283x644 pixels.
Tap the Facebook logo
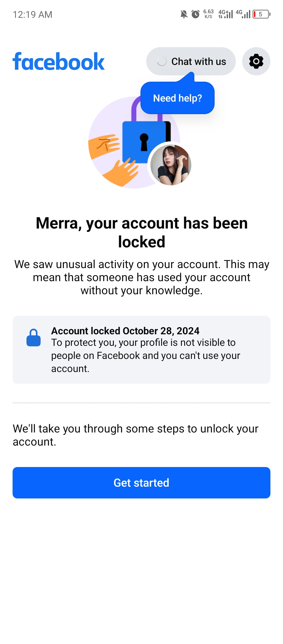(x=59, y=62)
